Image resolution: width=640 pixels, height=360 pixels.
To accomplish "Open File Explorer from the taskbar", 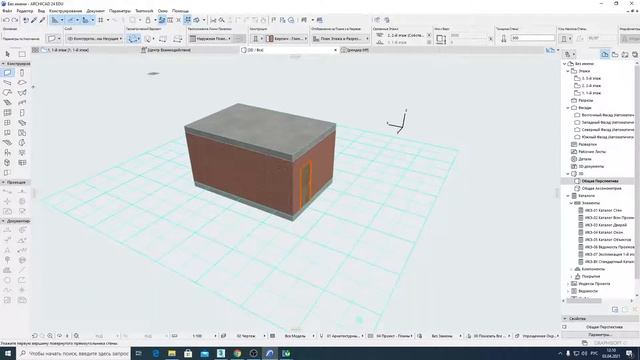I will pos(172,353).
